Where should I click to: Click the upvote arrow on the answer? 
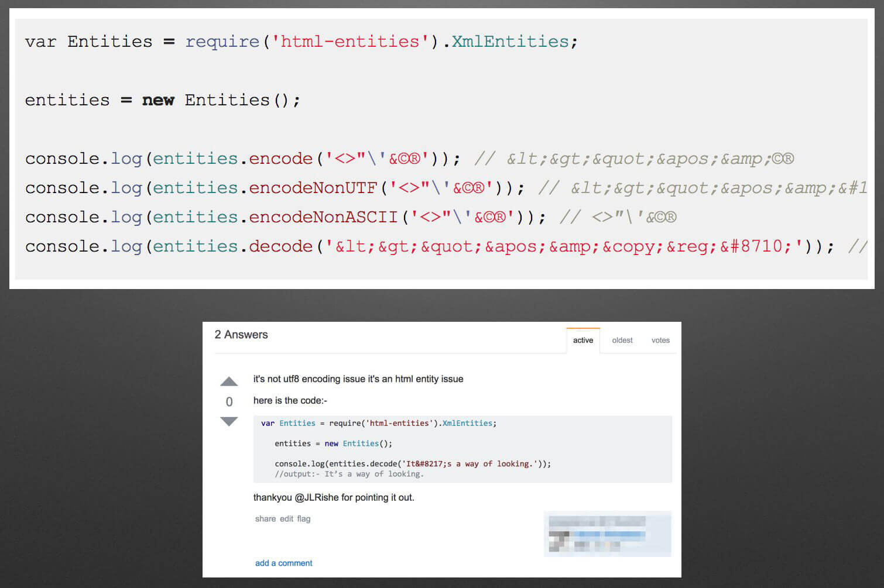coord(229,381)
